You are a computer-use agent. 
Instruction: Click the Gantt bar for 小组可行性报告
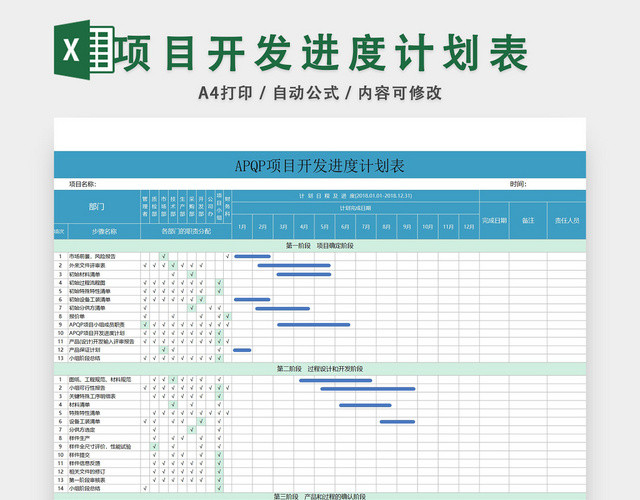(x=368, y=389)
